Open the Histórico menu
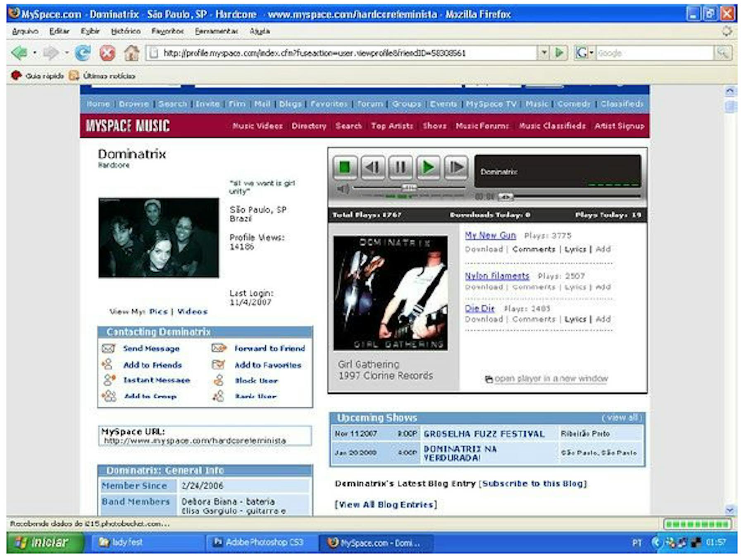This screenshot has height=560, width=744. 126,31
